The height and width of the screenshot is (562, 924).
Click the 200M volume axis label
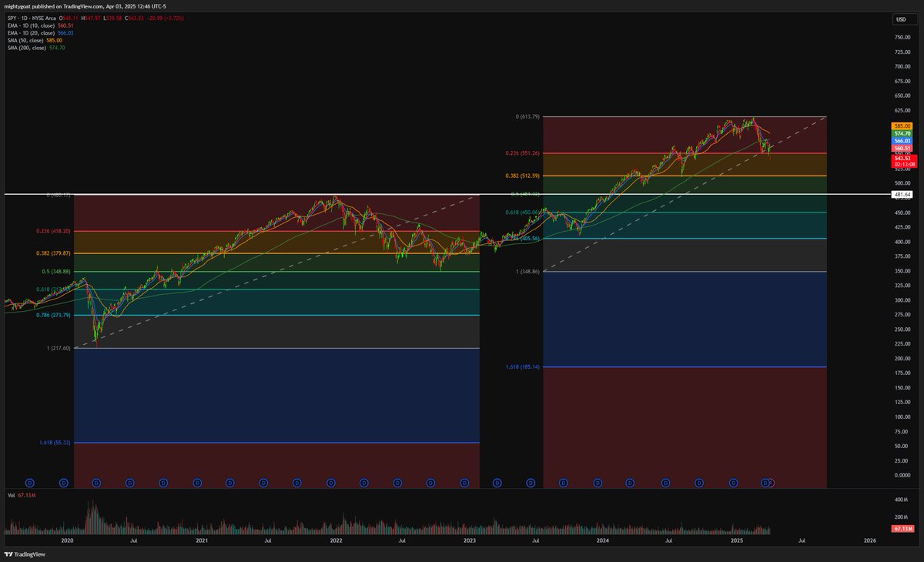[902, 517]
